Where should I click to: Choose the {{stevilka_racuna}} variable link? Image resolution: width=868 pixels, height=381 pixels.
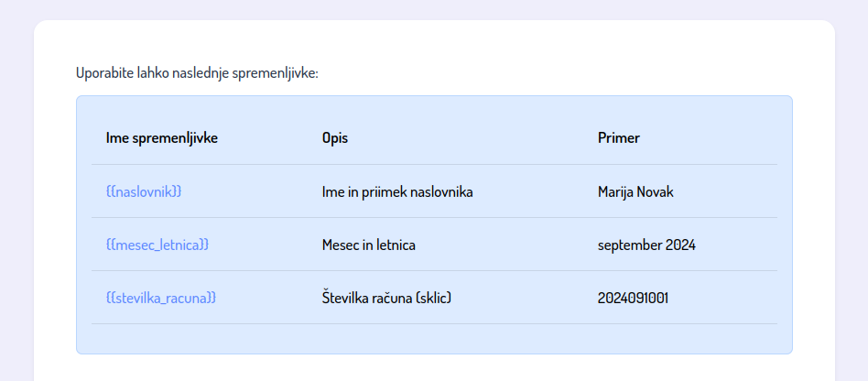coord(161,298)
